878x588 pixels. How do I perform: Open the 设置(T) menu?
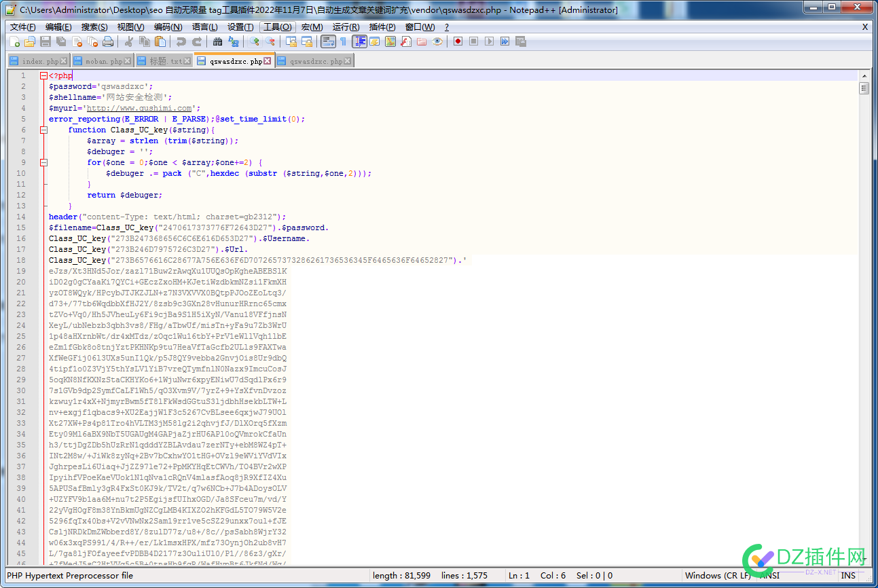[x=240, y=27]
